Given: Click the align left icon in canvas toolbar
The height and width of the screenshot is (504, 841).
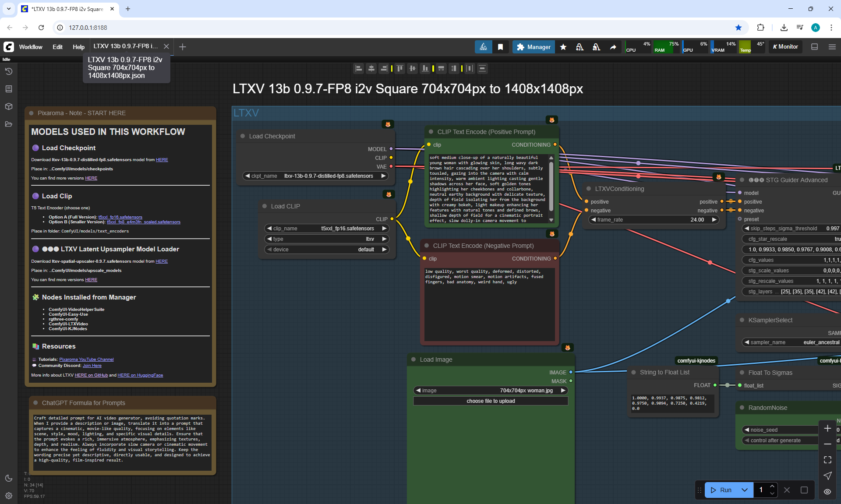Looking at the screenshot, I should [359, 68].
